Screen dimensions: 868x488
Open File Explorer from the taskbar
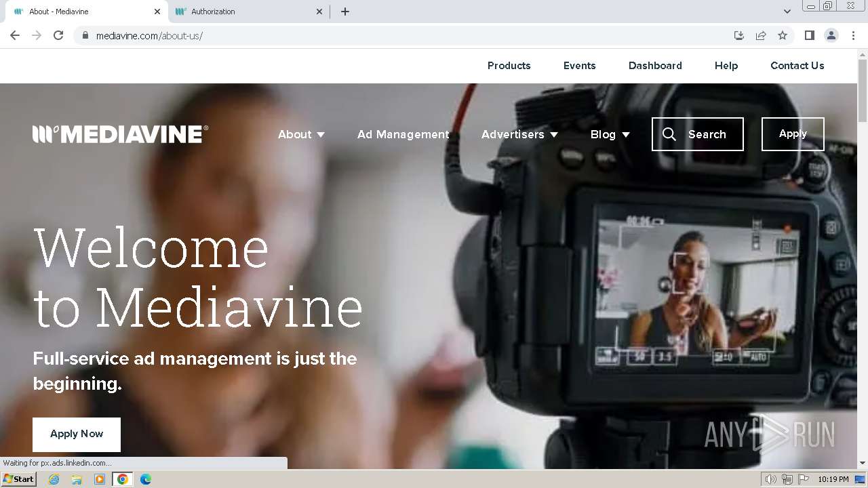coord(77,479)
